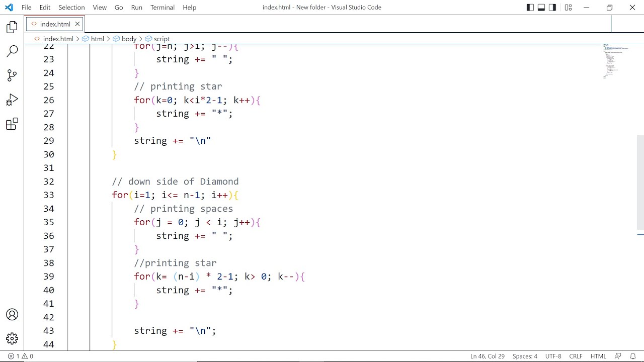This screenshot has width=644, height=362.
Task: Click the comment "//printing star" on line 38
Action: pos(175,263)
